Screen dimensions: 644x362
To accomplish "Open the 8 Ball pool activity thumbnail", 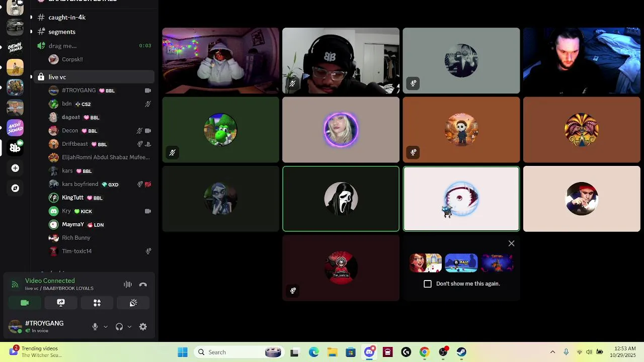I will point(461,263).
